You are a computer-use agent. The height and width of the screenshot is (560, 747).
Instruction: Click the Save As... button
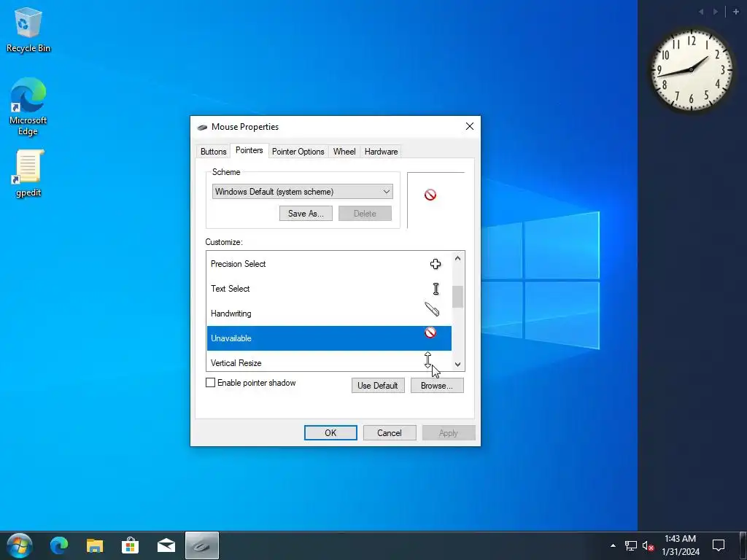click(x=306, y=214)
